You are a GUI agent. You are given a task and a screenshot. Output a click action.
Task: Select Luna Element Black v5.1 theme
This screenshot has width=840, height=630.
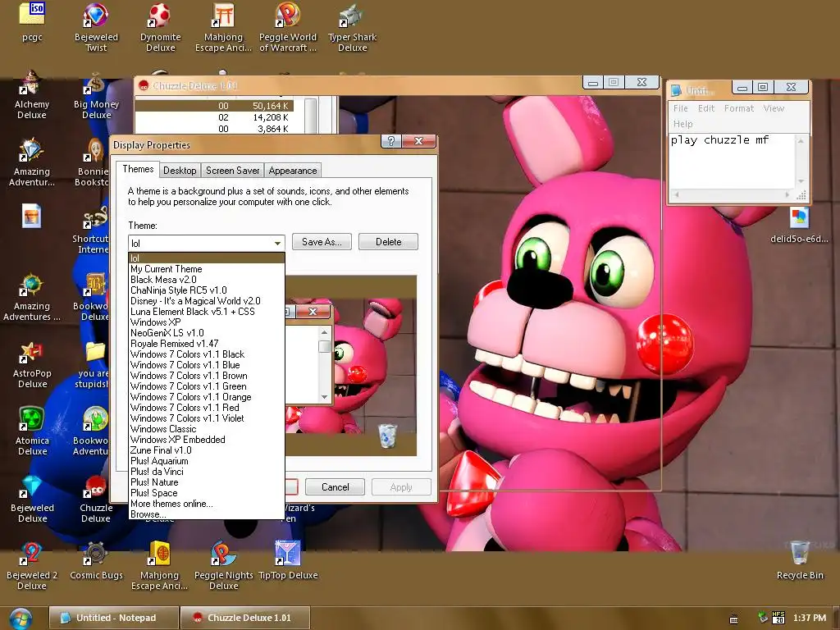206,311
